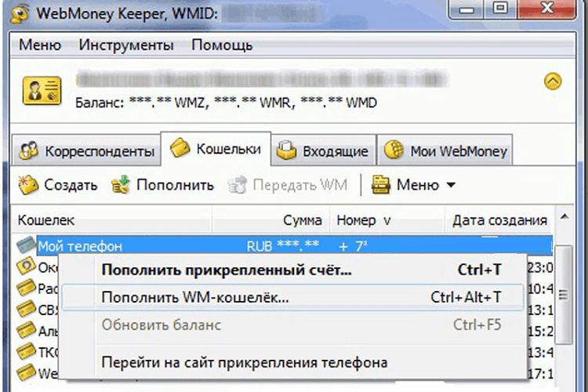Image resolution: width=588 pixels, height=392 pixels.
Task: Switch to the Входящие tab
Action: [323, 151]
